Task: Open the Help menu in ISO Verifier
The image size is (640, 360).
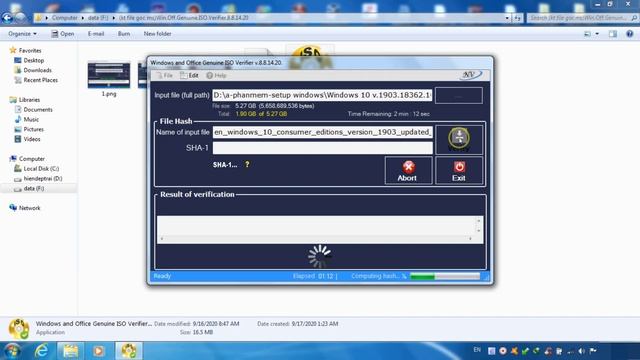Action: pyautogui.click(x=216, y=76)
